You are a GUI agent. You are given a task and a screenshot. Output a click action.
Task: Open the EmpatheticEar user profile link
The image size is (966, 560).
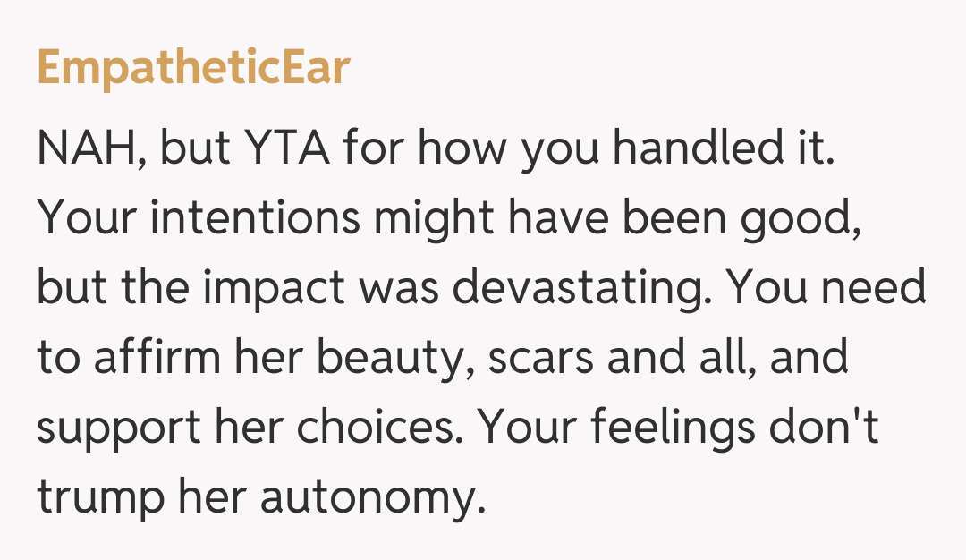click(x=192, y=69)
